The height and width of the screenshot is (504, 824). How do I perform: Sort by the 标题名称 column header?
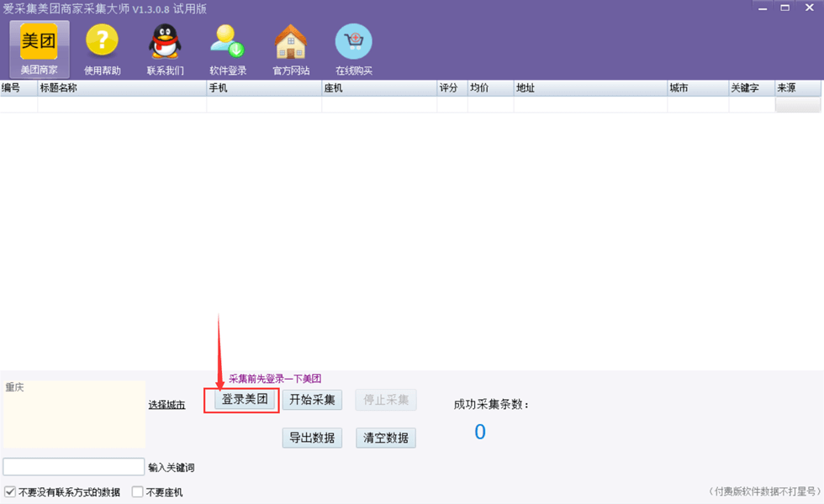click(122, 88)
